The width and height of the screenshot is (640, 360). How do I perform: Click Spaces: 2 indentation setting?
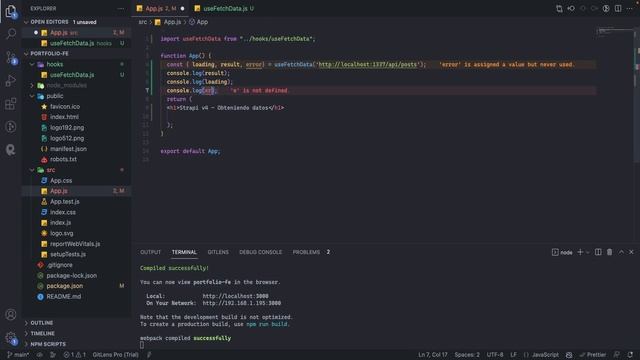click(x=467, y=355)
